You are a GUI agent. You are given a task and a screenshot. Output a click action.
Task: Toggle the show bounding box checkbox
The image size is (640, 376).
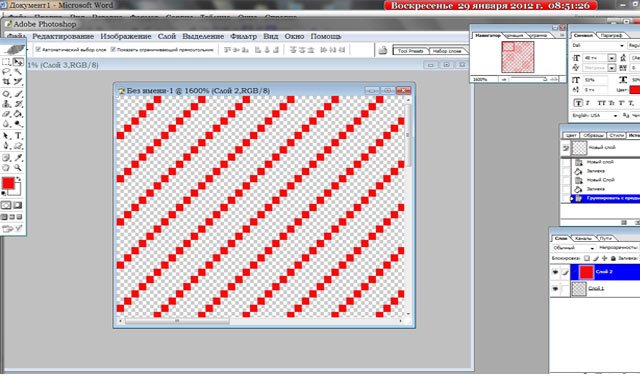[x=113, y=50]
